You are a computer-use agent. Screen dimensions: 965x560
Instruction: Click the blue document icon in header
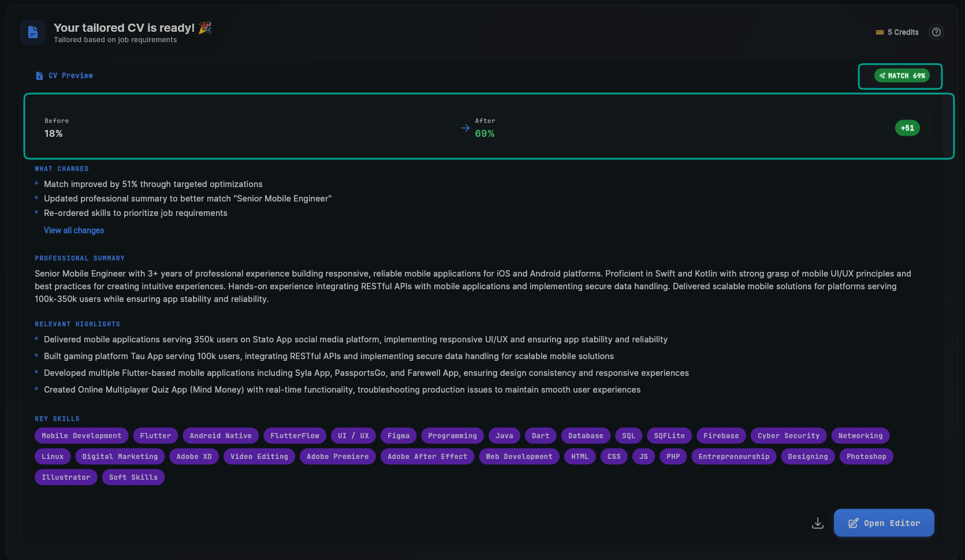coord(33,32)
